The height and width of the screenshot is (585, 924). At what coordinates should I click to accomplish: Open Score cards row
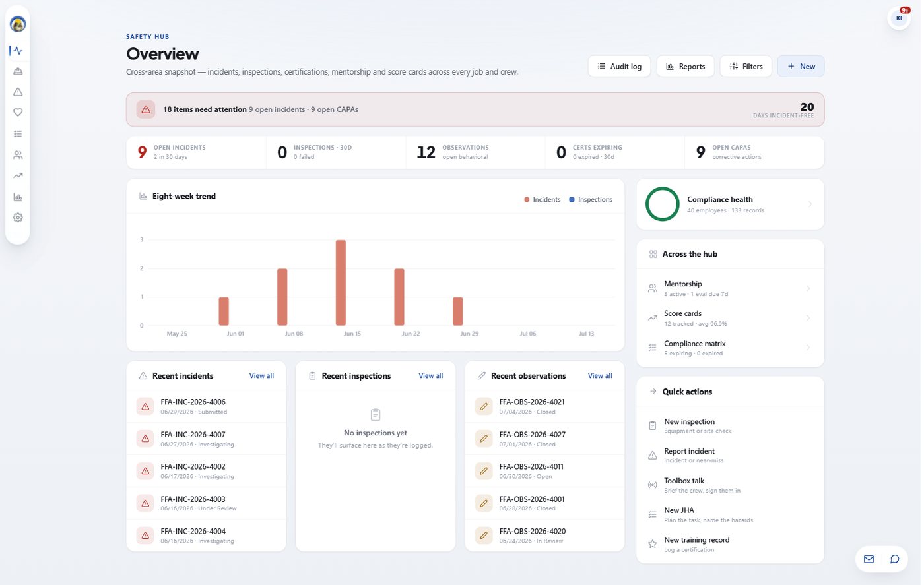730,318
